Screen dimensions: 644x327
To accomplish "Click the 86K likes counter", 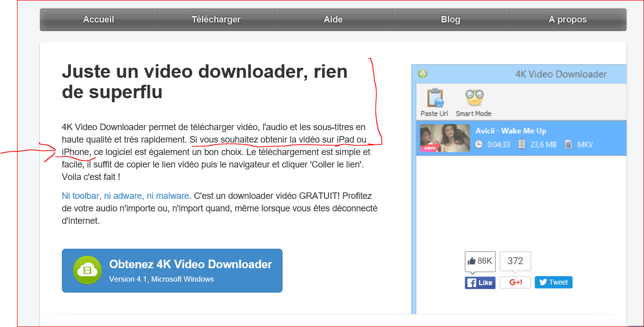I will click(480, 261).
